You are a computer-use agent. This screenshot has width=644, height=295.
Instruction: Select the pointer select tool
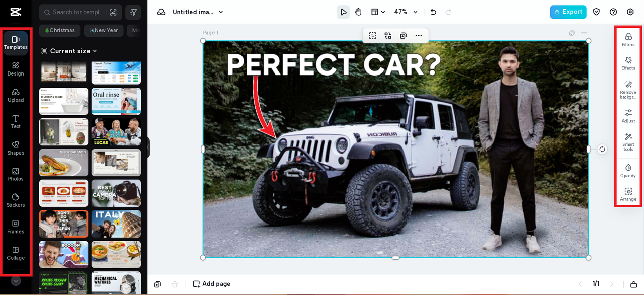tap(343, 12)
